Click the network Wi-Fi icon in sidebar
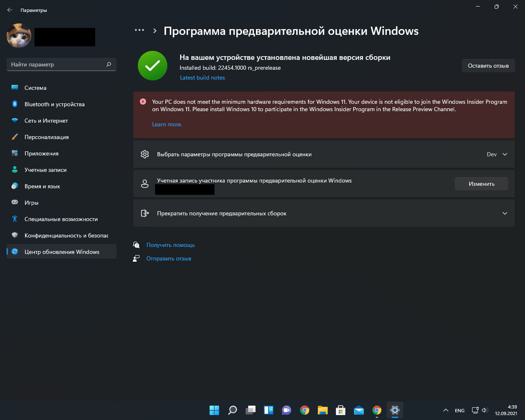Image resolution: width=525 pixels, height=420 pixels. 15,121
